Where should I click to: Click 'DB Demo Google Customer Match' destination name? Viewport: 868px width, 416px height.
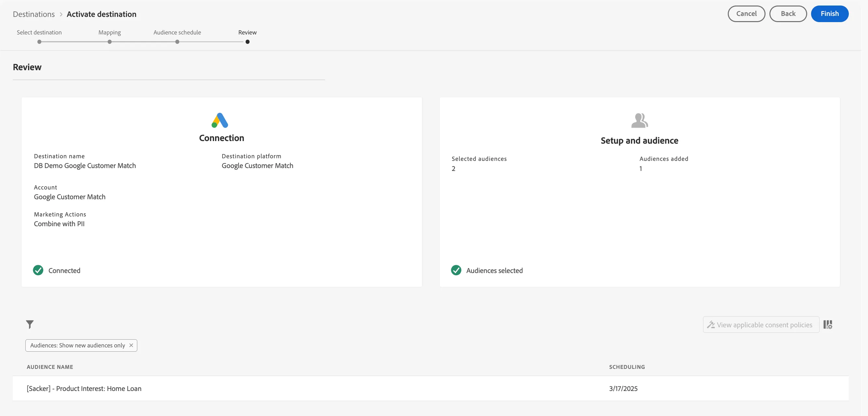[x=85, y=166]
